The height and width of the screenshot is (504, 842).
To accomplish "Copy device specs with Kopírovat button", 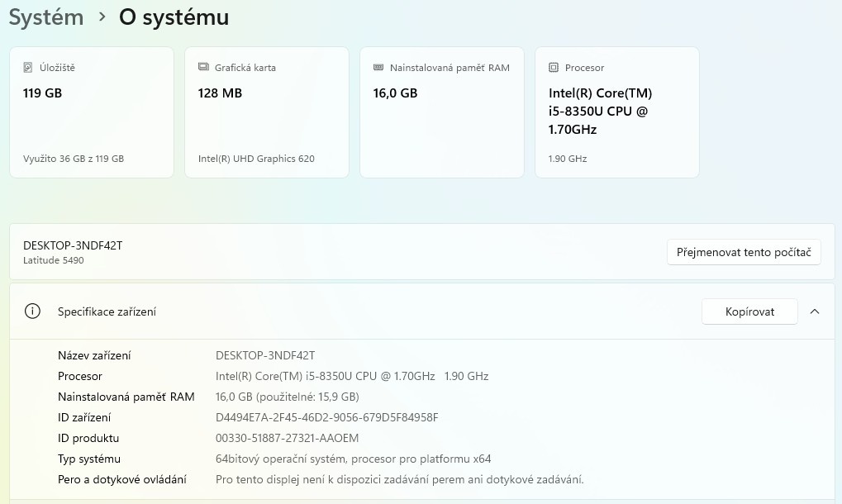I will click(749, 311).
